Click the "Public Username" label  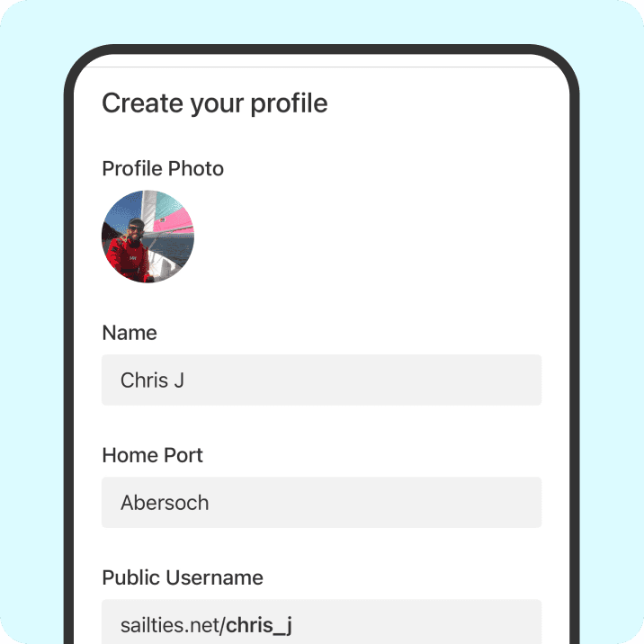[183, 577]
